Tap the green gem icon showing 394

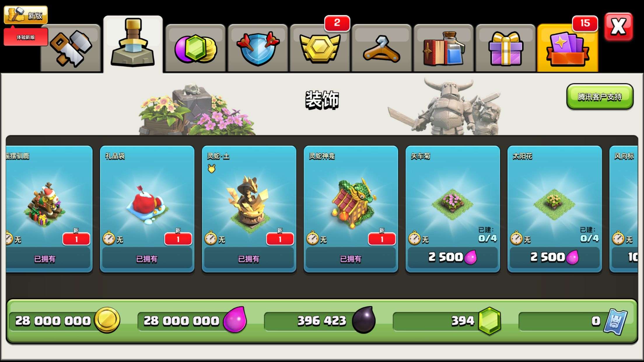490,321
